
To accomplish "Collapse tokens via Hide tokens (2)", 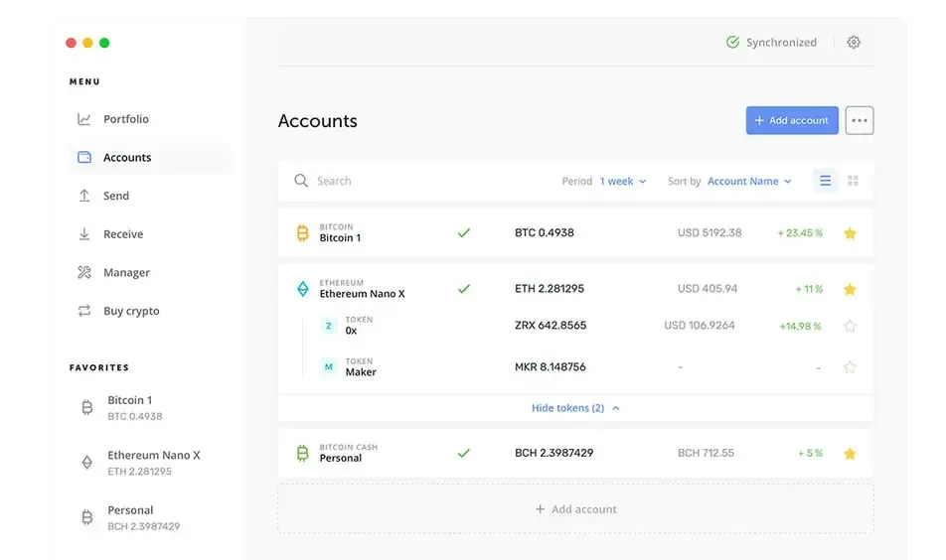I will point(575,408).
